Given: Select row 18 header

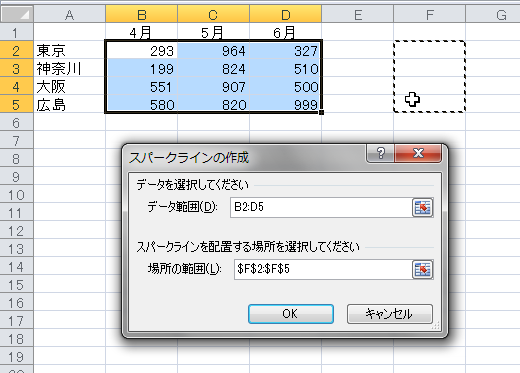Looking at the screenshot, I should (17, 339).
